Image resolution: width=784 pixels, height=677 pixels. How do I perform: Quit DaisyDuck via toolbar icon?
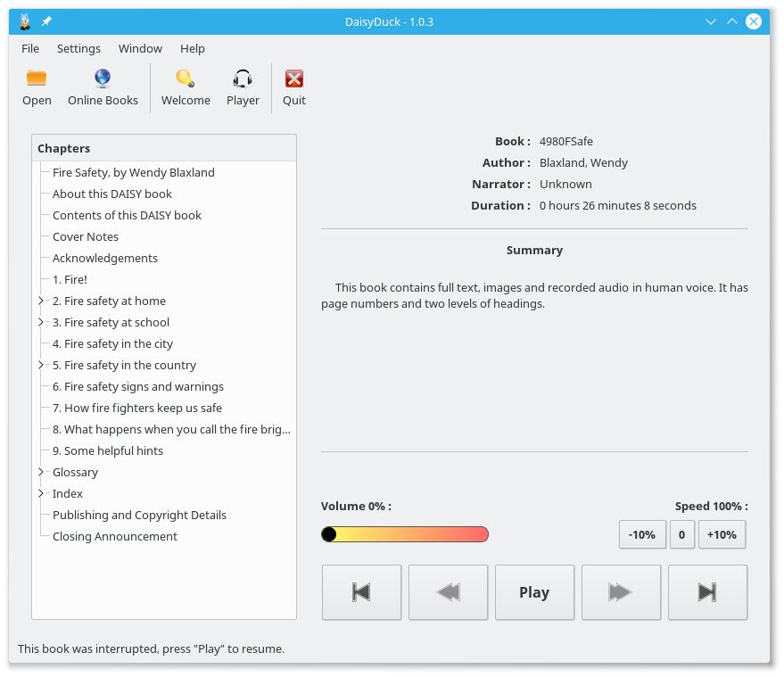293,85
